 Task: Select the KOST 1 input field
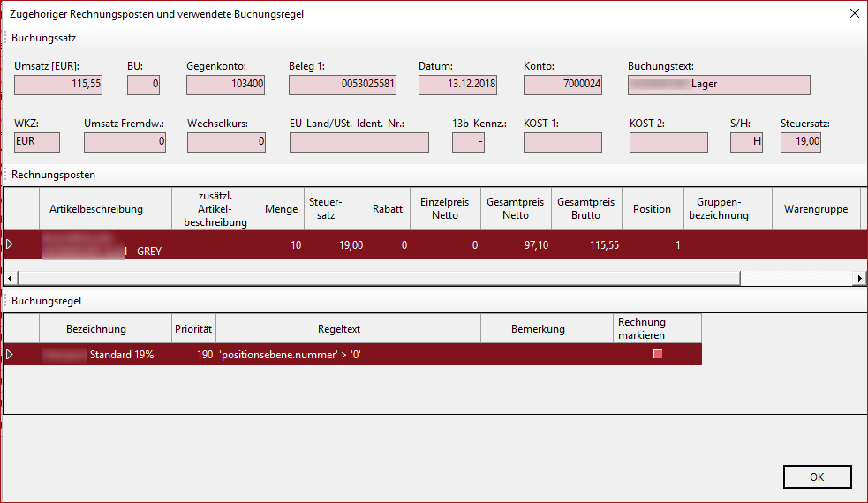point(562,142)
